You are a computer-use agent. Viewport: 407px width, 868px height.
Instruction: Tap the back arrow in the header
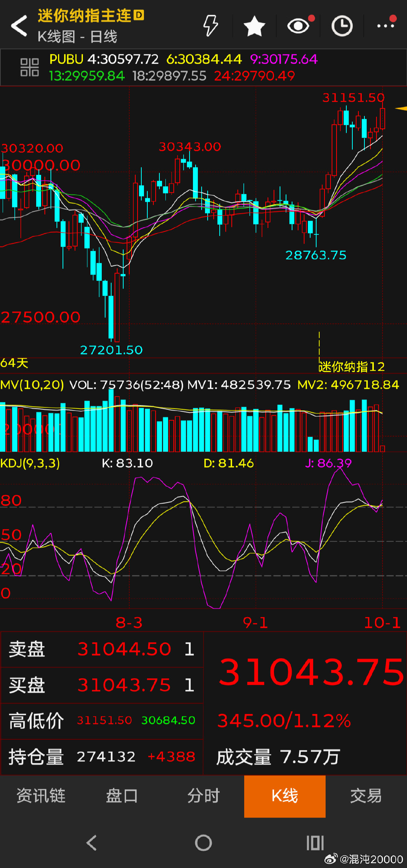click(x=19, y=26)
